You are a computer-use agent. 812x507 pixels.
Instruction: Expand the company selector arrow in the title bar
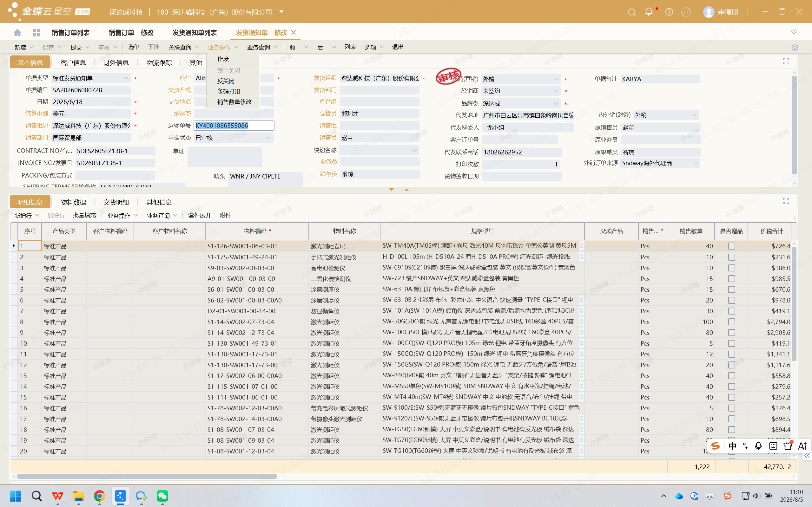(281, 12)
